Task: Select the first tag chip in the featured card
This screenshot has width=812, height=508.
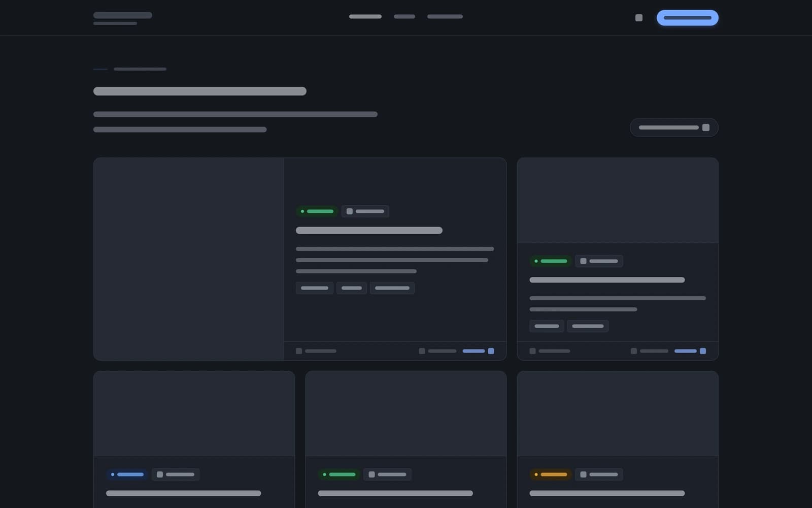Action: (x=315, y=288)
